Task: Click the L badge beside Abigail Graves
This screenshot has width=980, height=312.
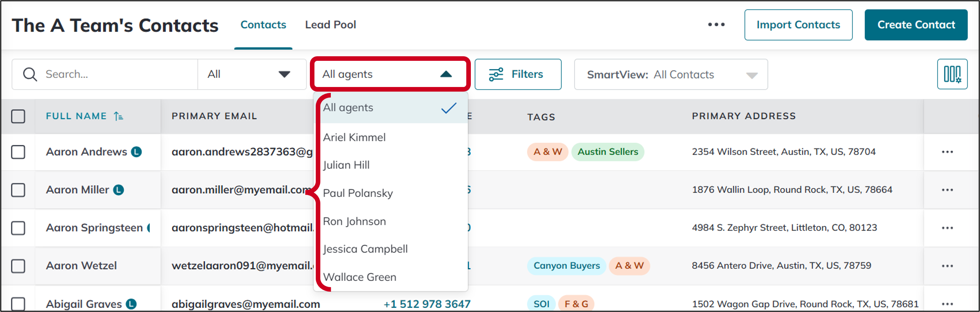Action: coord(131,304)
